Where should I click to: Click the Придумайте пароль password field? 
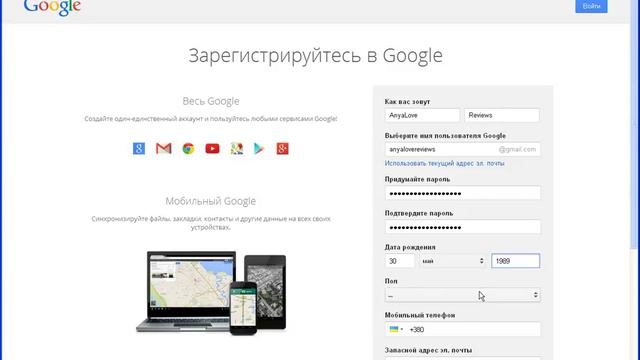[462, 193]
